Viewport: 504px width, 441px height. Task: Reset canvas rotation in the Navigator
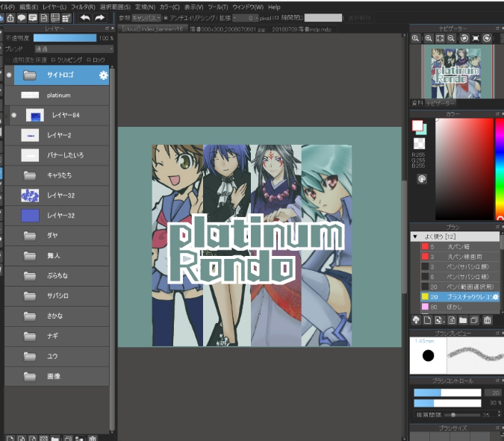pyautogui.click(x=476, y=39)
